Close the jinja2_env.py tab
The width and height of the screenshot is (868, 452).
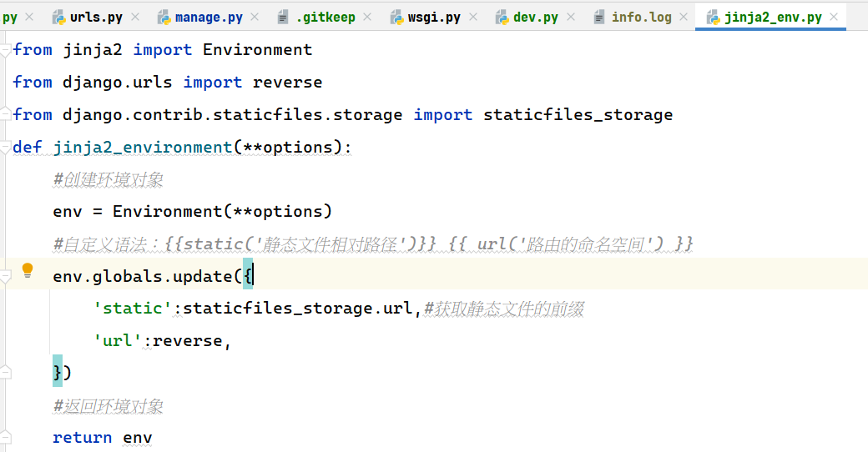(834, 18)
